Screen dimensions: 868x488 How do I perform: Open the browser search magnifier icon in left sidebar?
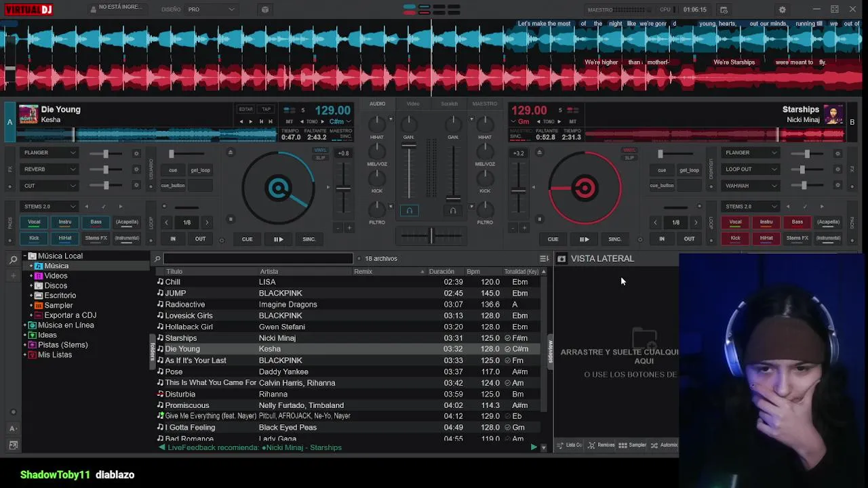[13, 259]
